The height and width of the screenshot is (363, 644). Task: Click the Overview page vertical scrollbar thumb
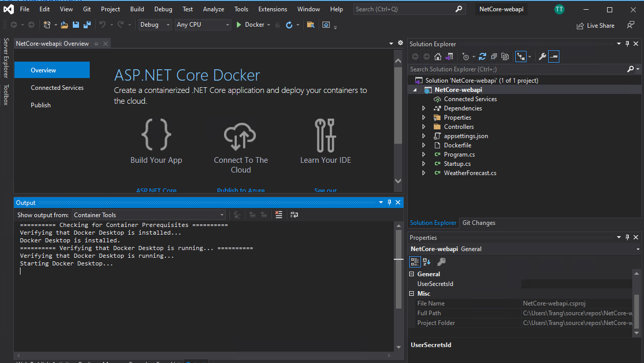[398, 105]
